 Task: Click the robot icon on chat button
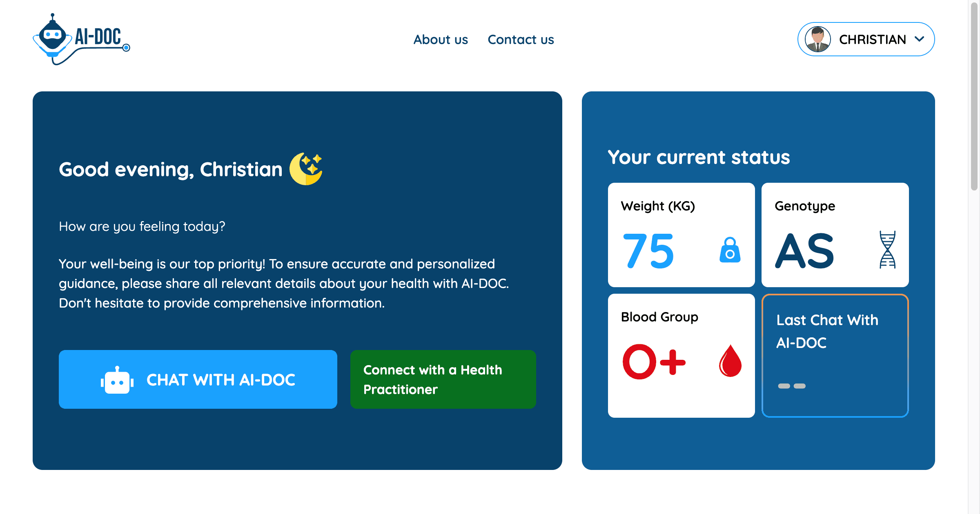pyautogui.click(x=117, y=380)
